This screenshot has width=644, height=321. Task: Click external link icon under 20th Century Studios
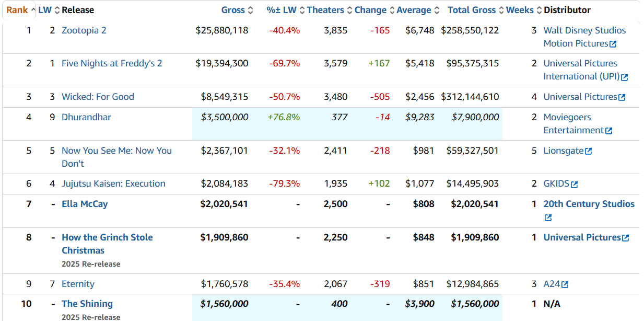point(548,217)
